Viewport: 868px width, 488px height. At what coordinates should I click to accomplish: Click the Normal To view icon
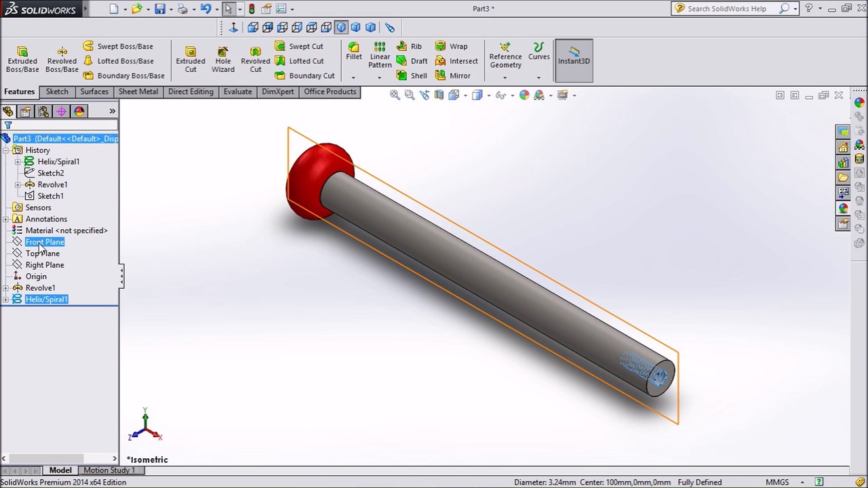pyautogui.click(x=233, y=27)
